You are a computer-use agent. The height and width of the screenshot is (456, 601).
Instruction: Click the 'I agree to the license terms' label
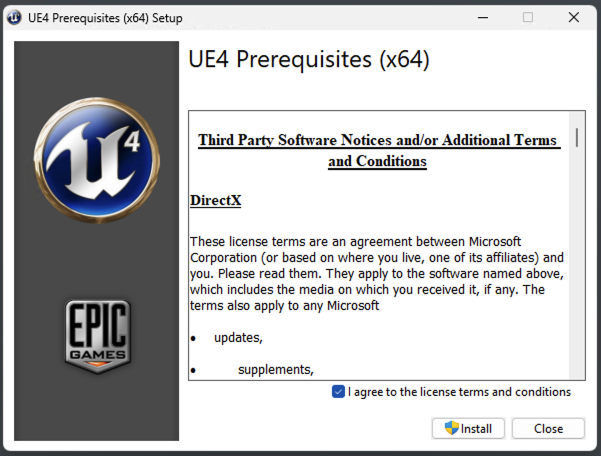coord(459,392)
